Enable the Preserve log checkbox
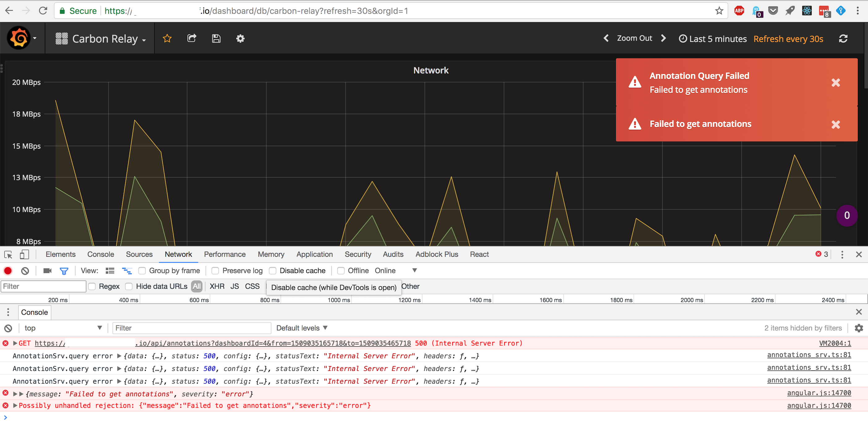868x428 pixels. (x=215, y=270)
